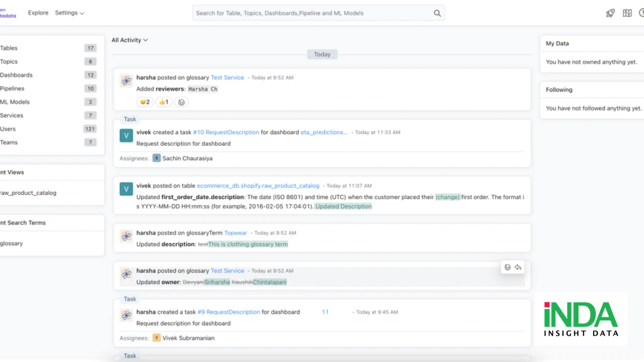Screen dimensions: 644x362
Task: Click harsha's avatar on task #9
Action: [x=126, y=315]
